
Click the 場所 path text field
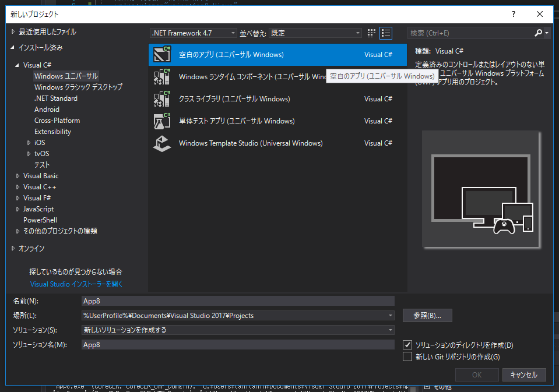(x=234, y=315)
